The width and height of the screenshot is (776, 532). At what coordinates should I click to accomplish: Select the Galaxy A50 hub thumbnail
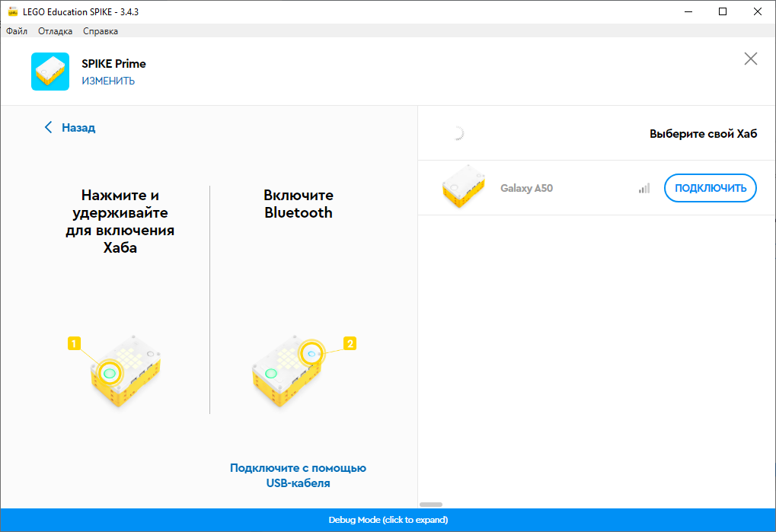click(463, 187)
